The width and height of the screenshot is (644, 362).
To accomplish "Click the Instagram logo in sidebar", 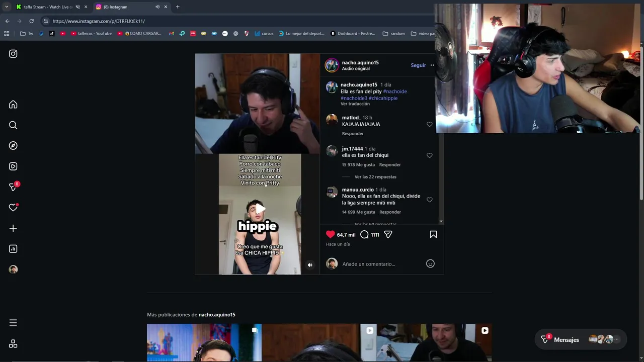I will pos(13,54).
